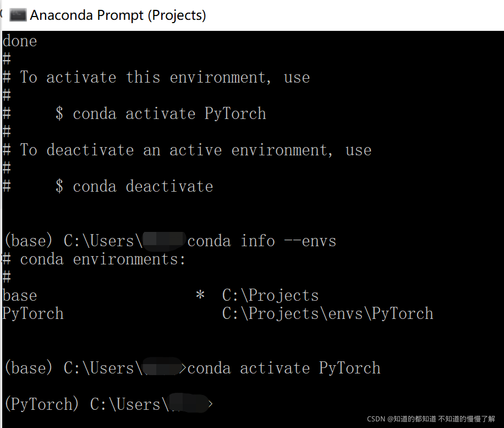
Task: Select the conda activate PyTorch command text
Action: pyautogui.click(x=161, y=113)
